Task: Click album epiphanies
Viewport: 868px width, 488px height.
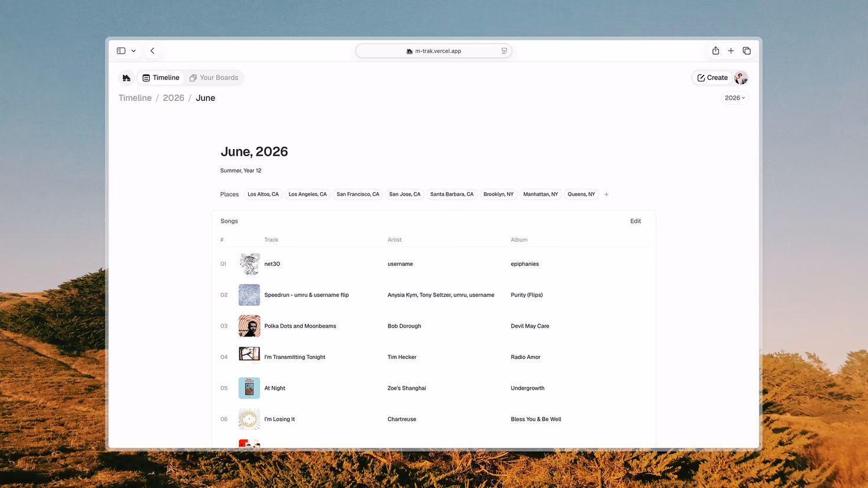Action: [x=525, y=264]
